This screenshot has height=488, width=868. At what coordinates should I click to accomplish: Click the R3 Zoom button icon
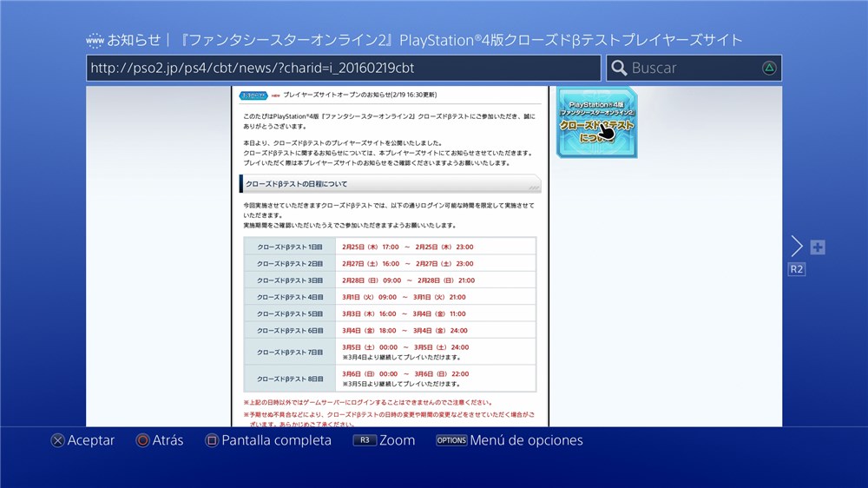365,440
